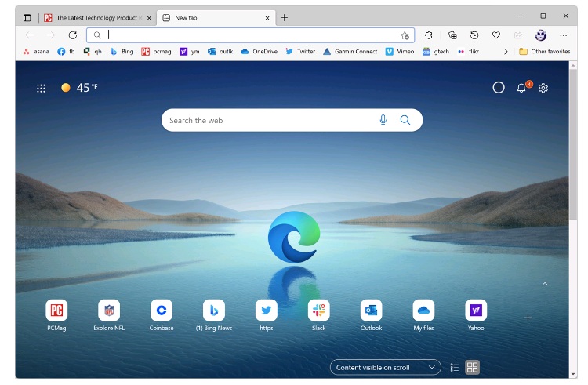Viewport: 588px width, 385px height.
Task: Open the Extensions puzzle icon
Action: 429,35
